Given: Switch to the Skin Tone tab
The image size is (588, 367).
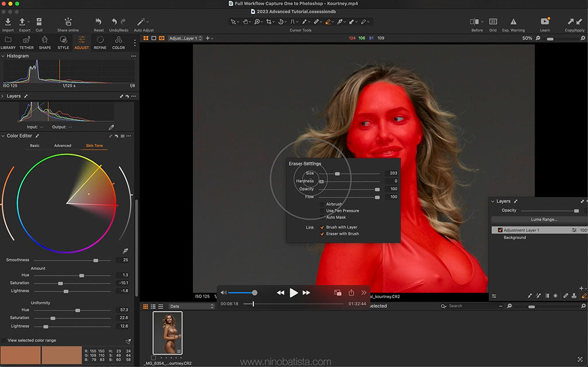Looking at the screenshot, I should [x=94, y=145].
